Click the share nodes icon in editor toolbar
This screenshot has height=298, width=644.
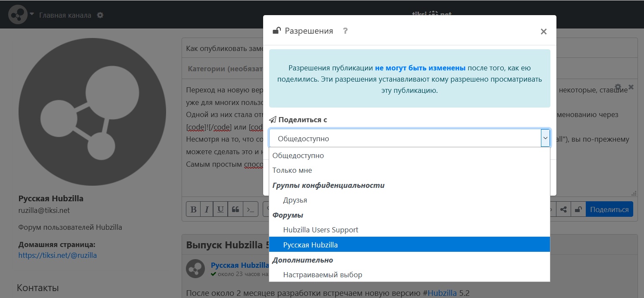(563, 209)
